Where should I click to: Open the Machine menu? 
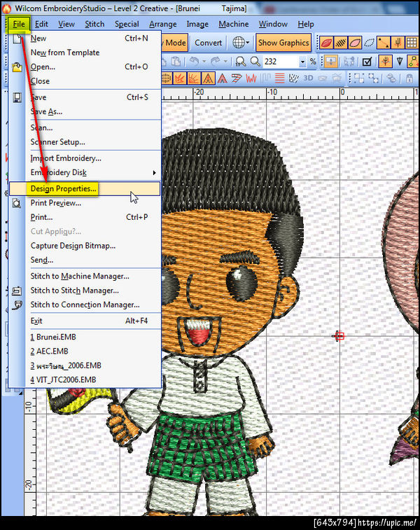click(234, 24)
